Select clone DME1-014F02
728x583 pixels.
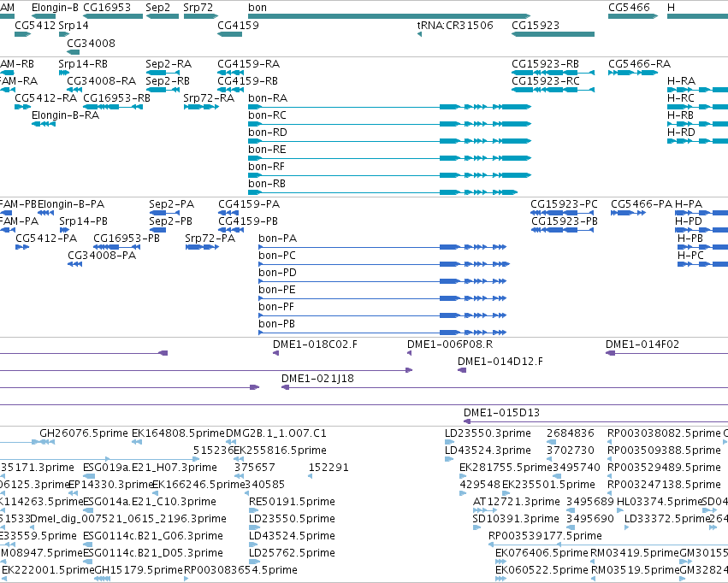666,353
